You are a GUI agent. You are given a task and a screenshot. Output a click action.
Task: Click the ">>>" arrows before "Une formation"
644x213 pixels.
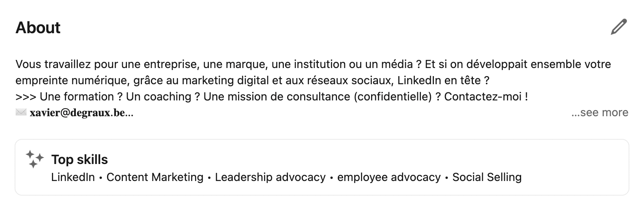coord(26,97)
